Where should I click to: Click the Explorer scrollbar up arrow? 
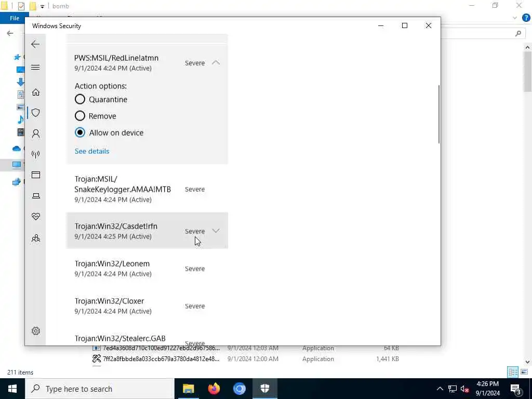[527, 47]
